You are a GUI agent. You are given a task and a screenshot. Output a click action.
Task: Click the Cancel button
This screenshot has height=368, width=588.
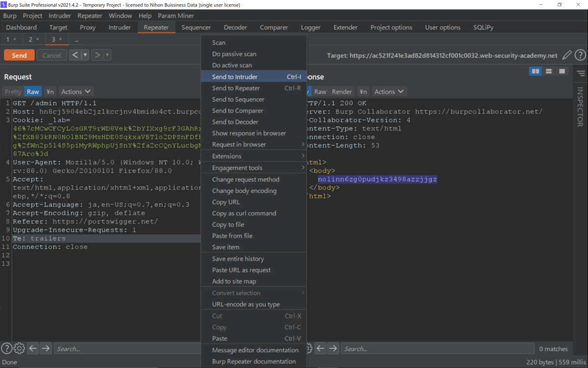click(52, 55)
